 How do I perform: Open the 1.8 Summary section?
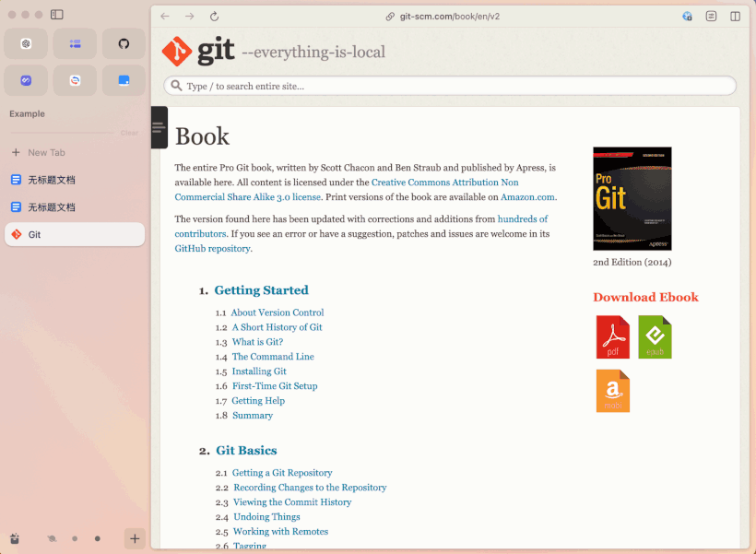point(253,415)
